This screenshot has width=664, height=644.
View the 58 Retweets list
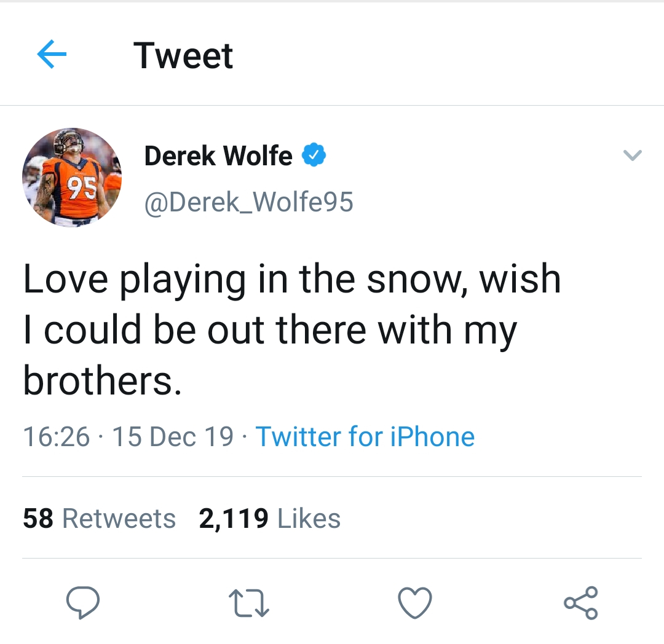100,518
